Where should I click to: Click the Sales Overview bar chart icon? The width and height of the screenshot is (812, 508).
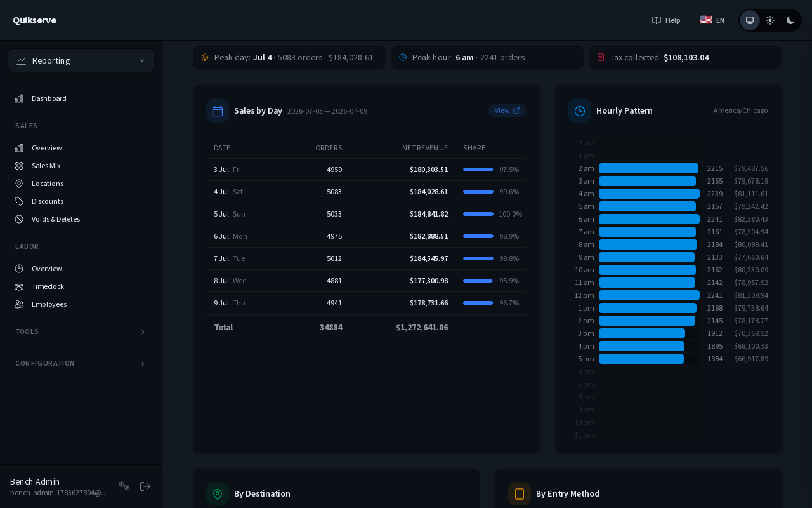19,148
